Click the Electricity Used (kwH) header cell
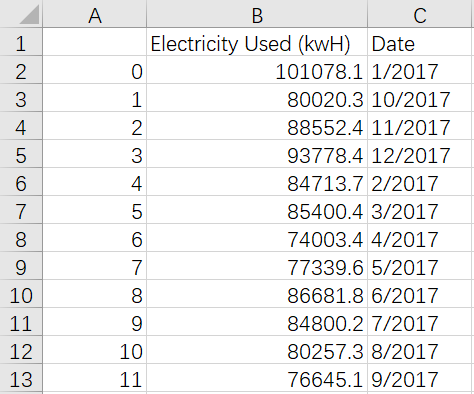Image resolution: width=474 pixels, height=394 pixels. (257, 42)
